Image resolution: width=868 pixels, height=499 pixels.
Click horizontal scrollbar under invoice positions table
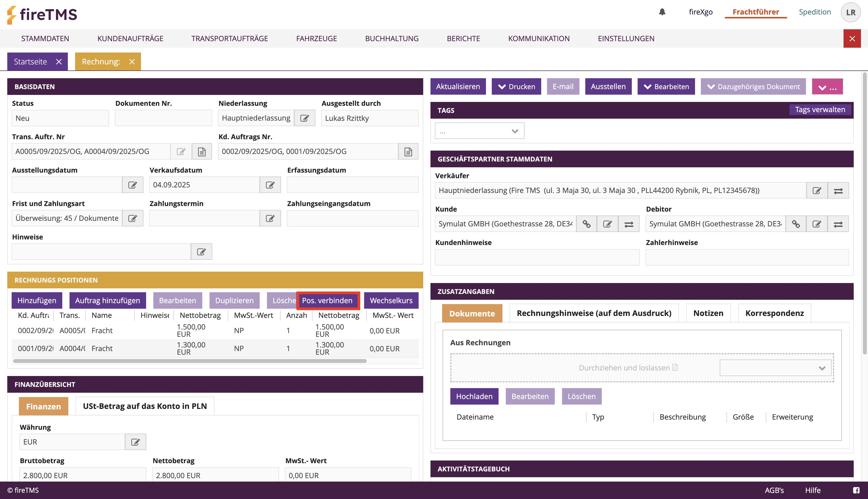click(x=190, y=361)
